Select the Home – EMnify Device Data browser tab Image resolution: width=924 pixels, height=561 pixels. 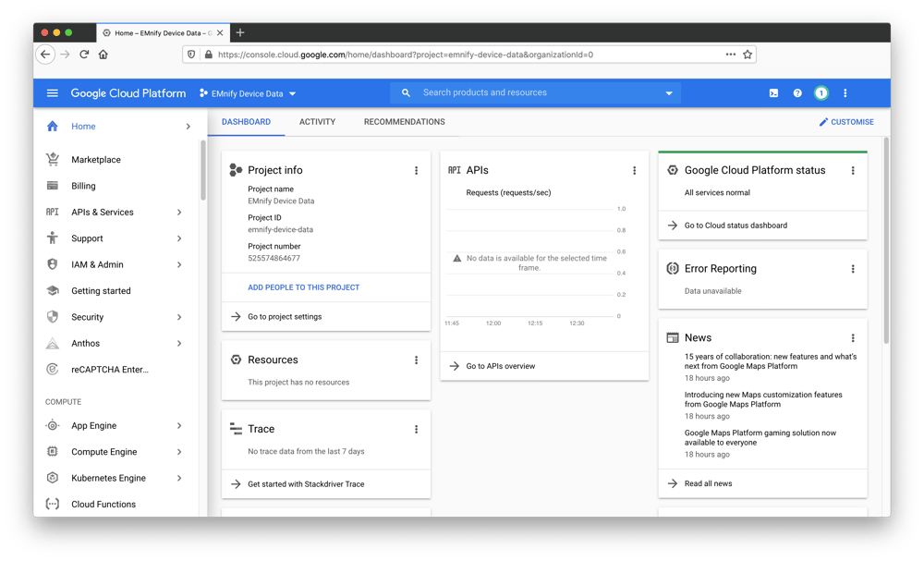pyautogui.click(x=162, y=33)
